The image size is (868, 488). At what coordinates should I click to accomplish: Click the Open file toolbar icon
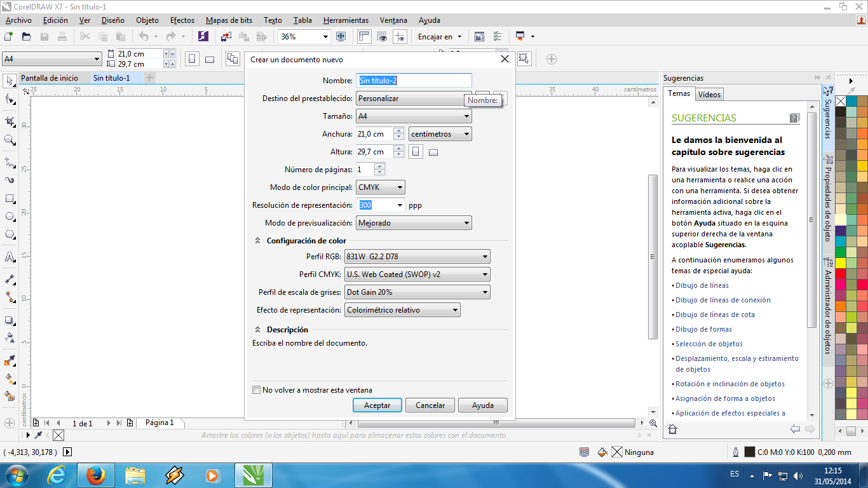point(27,37)
